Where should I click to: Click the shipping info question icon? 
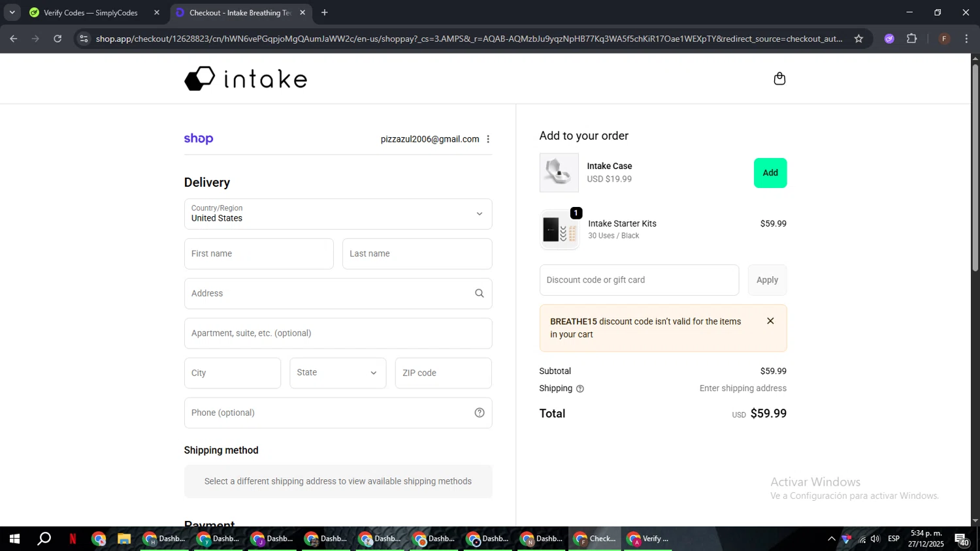click(580, 388)
